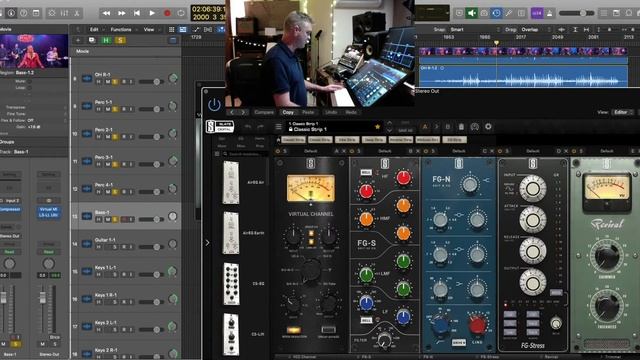The image size is (640, 360).
Task: Select the A comparison slot in Slate plugin
Action: pyautogui.click(x=425, y=127)
